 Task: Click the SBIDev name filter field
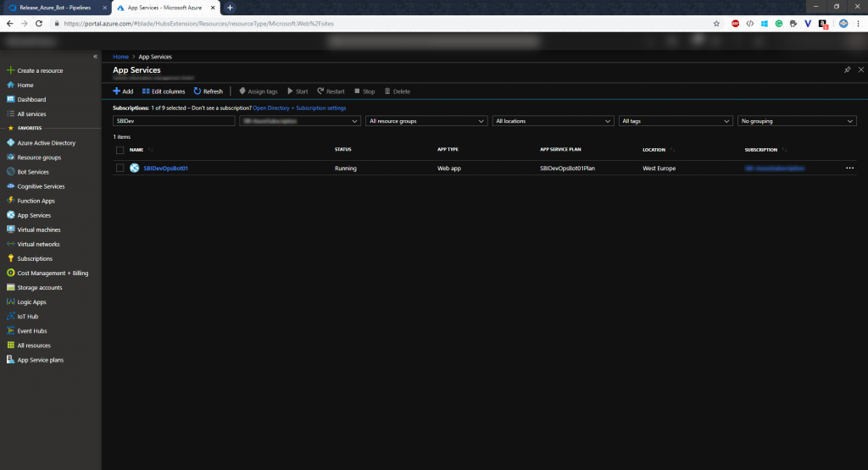[x=174, y=121]
